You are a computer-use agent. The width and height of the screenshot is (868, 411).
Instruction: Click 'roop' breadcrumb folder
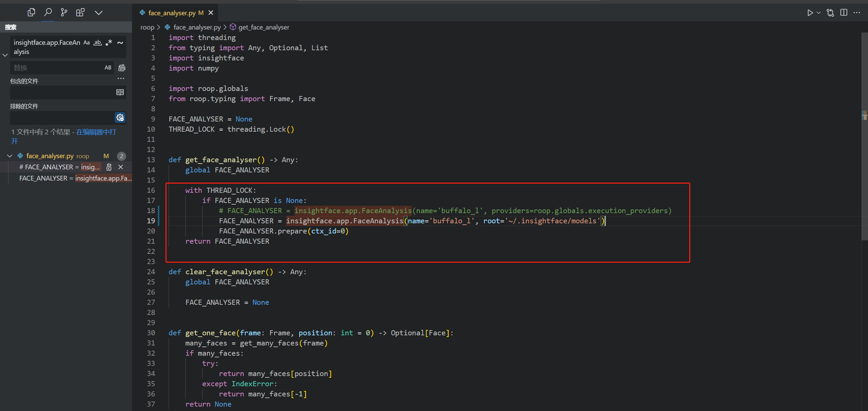[x=147, y=27]
